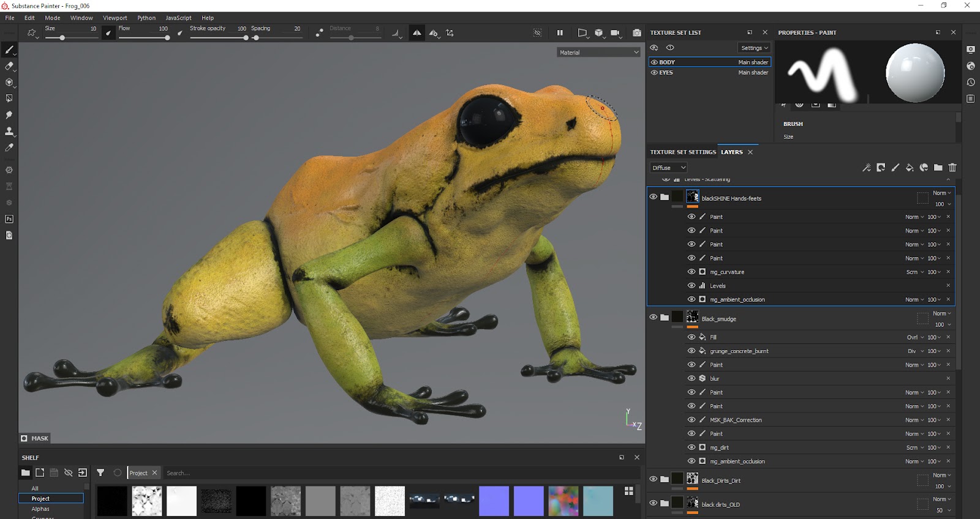This screenshot has height=519, width=980.
Task: Hide the grunge_concrete_burnt layer effect
Action: click(692, 351)
